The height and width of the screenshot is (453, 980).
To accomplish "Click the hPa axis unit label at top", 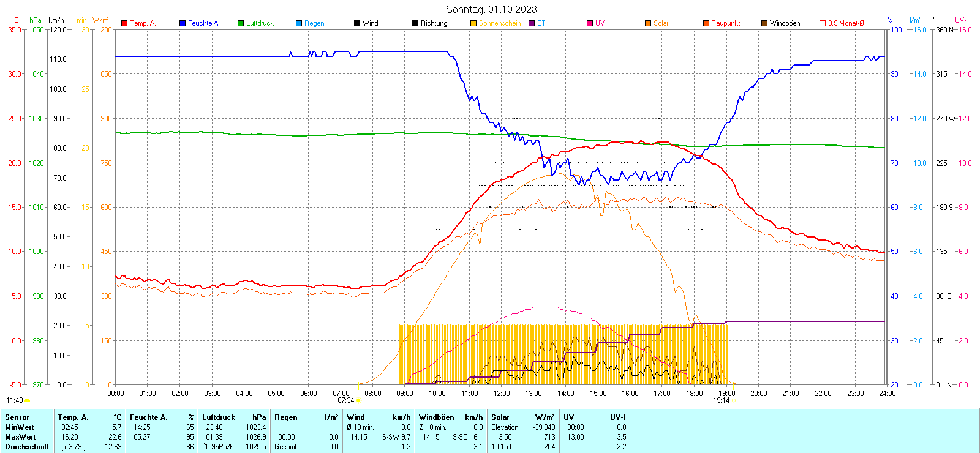I will [36, 20].
